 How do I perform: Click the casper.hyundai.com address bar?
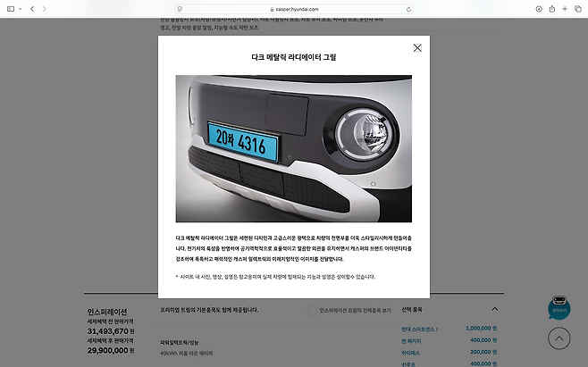click(294, 8)
